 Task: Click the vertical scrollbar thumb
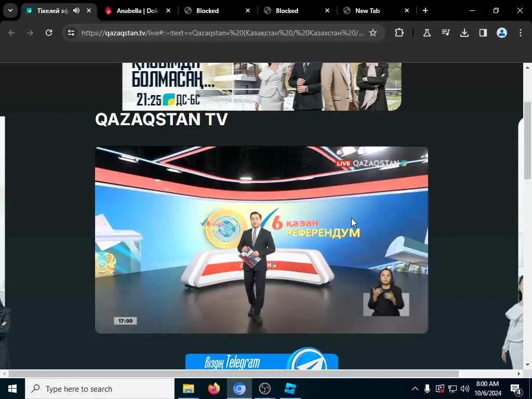tap(528, 140)
